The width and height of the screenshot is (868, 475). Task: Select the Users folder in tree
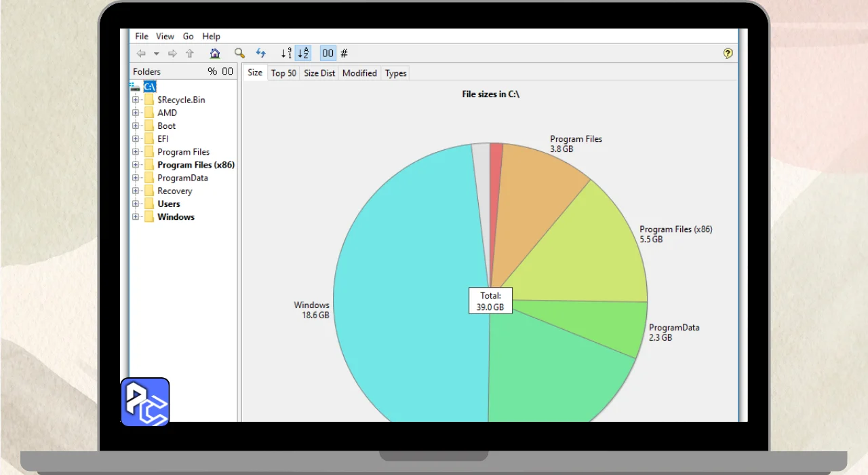(x=169, y=204)
